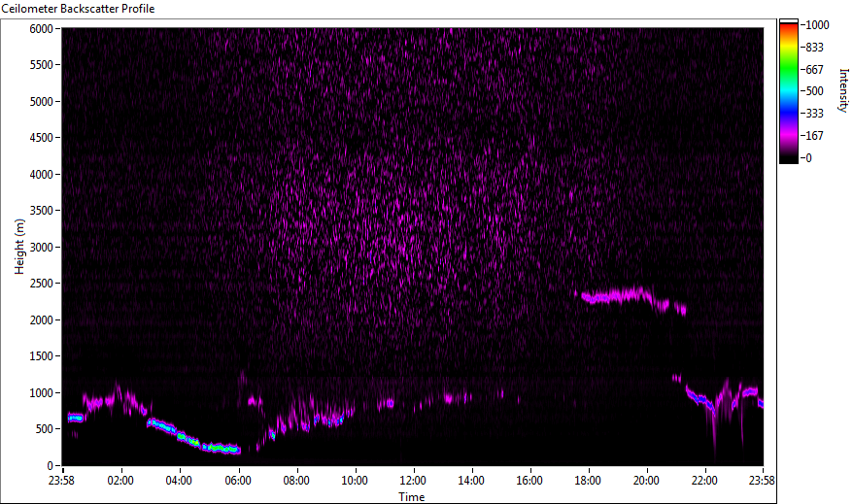The width and height of the screenshot is (853, 504).
Task: Click the 3500 height axis value
Action: point(42,211)
